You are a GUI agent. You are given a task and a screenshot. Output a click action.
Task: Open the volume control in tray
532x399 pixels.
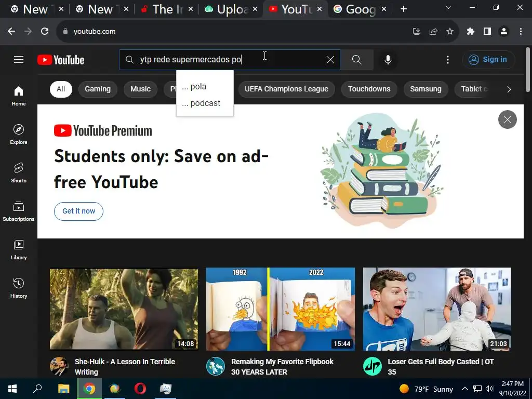pyautogui.click(x=489, y=389)
